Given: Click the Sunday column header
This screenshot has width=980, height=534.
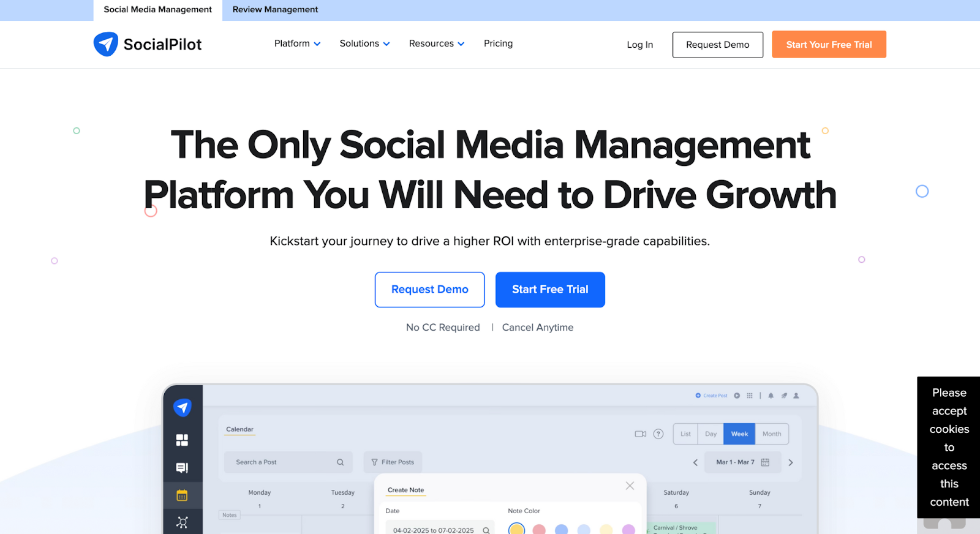Looking at the screenshot, I should [759, 492].
